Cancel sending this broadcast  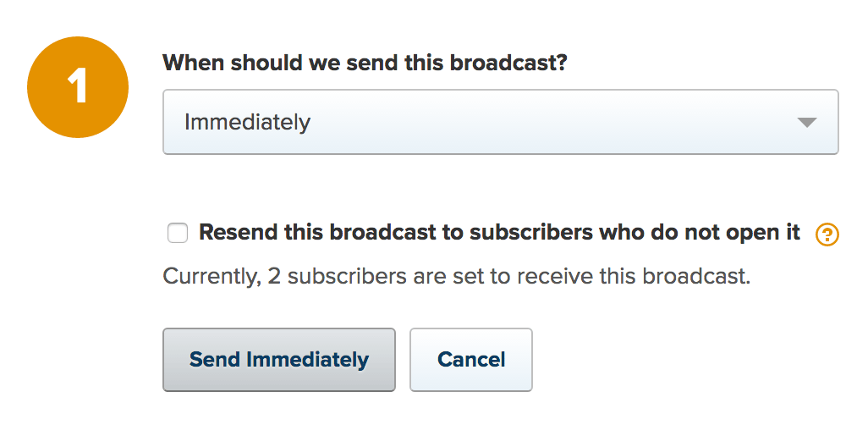[471, 360]
